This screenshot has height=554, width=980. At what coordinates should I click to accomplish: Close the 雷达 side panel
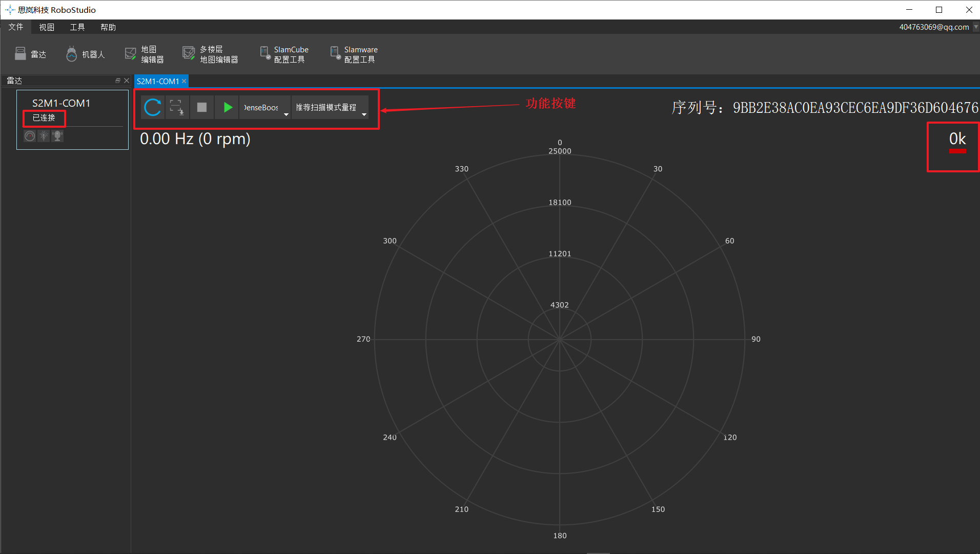point(127,81)
